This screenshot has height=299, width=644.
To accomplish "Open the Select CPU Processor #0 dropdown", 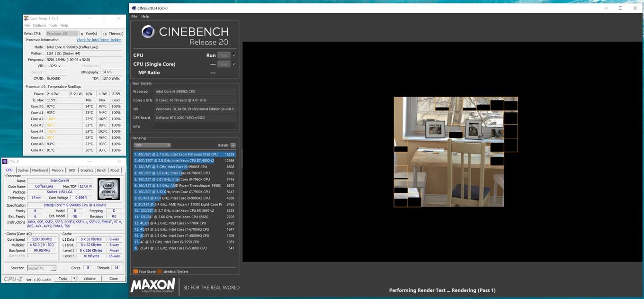I will (63, 34).
